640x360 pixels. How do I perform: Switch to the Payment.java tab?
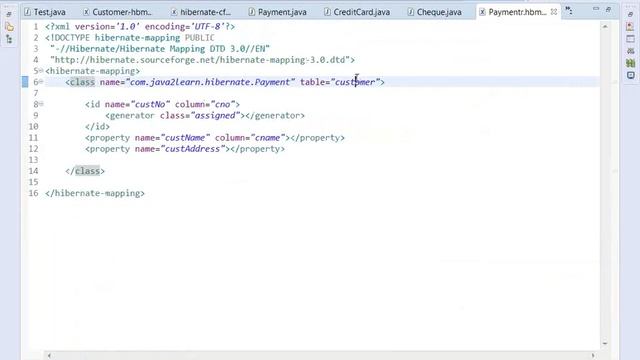click(x=278, y=12)
